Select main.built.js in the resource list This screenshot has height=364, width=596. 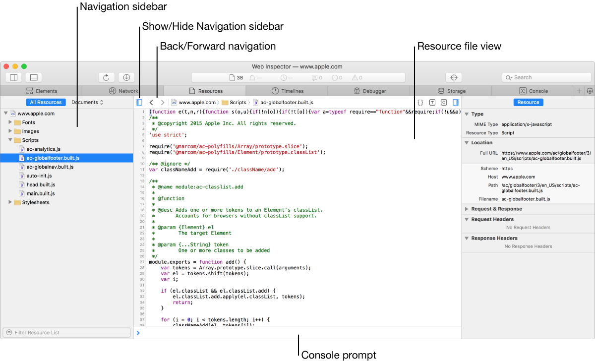click(x=41, y=193)
